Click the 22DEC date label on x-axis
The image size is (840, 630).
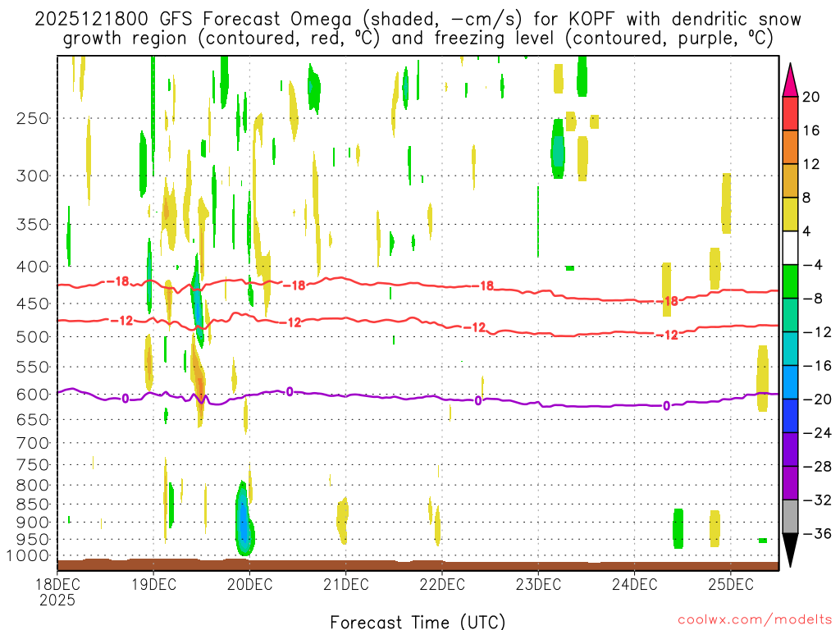[x=442, y=584]
